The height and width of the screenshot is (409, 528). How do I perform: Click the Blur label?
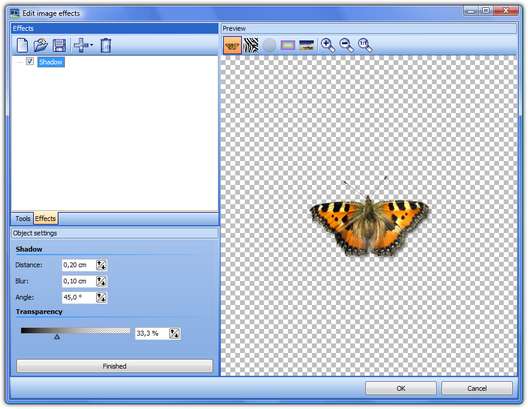click(22, 281)
